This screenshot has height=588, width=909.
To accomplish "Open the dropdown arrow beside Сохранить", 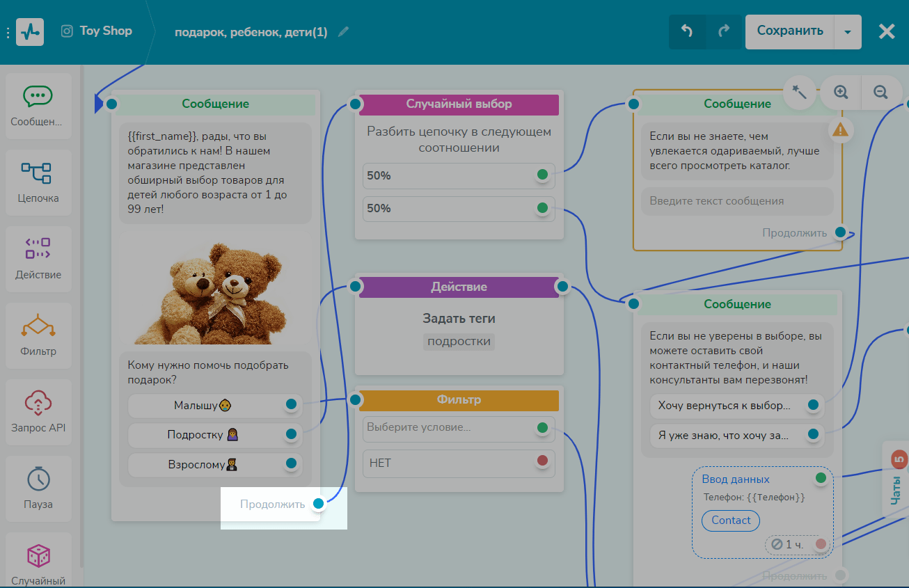I will click(847, 32).
